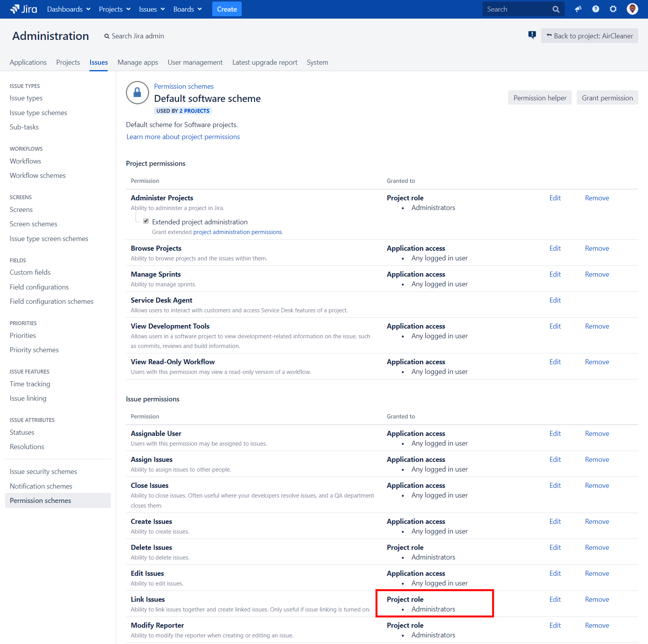Viewport: 648px width, 644px height.
Task: Open the help question mark icon
Action: pyautogui.click(x=595, y=9)
